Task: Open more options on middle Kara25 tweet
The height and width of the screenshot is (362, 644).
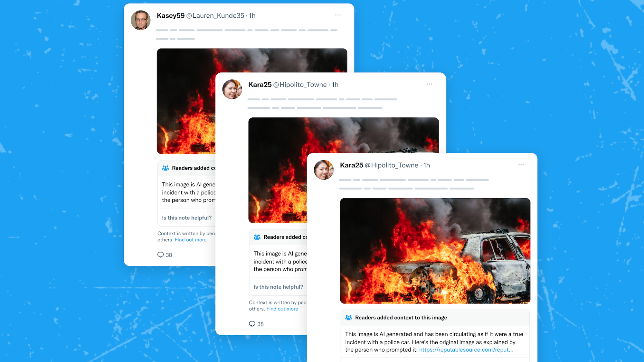Action: pos(430,84)
